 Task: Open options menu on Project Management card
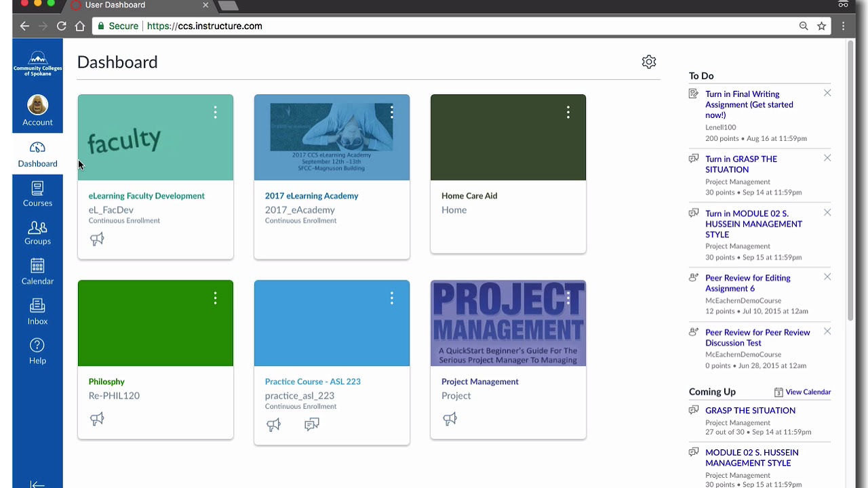[568, 298]
